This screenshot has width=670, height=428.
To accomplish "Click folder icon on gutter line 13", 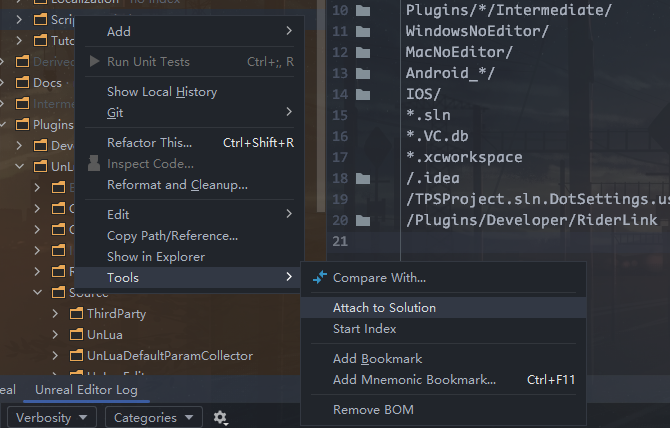I will [363, 73].
